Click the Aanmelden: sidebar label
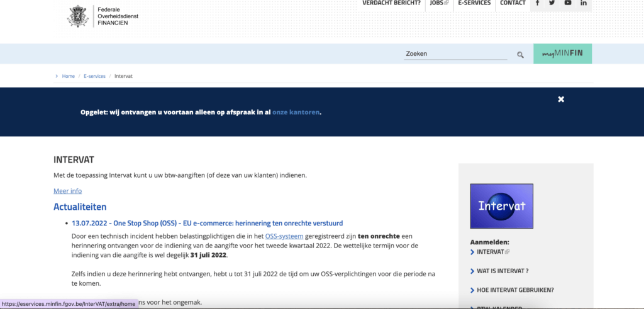The width and height of the screenshot is (644, 309). point(489,242)
